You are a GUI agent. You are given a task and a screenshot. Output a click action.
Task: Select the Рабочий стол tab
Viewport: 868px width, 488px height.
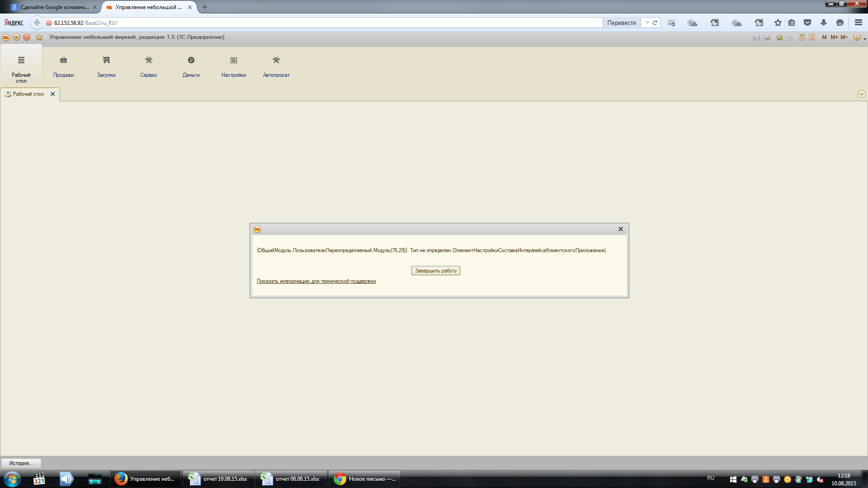(28, 94)
